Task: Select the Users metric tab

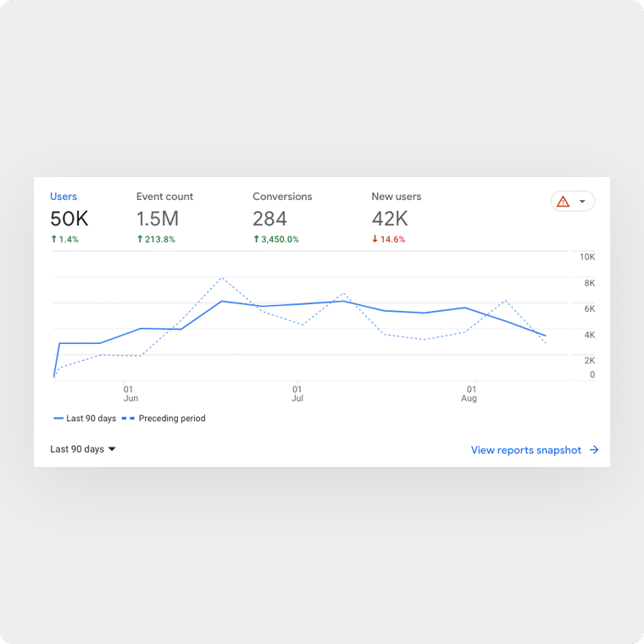Action: coord(64,197)
